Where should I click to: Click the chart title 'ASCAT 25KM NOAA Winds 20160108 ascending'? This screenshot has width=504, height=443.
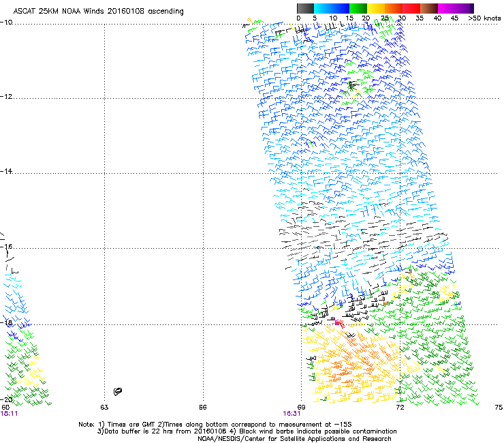coord(98,11)
